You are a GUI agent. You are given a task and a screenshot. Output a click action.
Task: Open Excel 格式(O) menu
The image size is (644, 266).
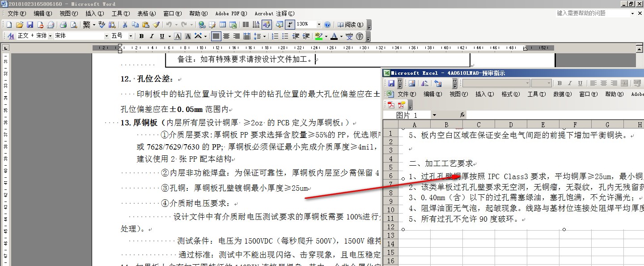coord(510,94)
